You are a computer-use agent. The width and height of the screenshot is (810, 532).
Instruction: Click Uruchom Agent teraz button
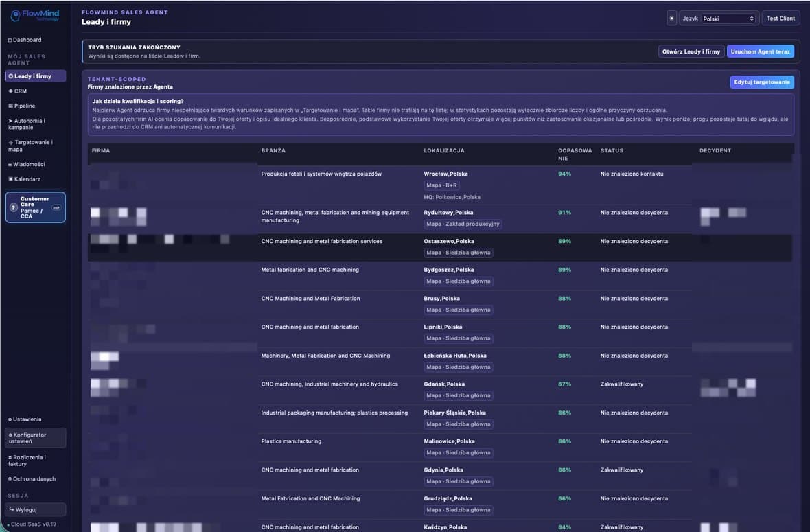coord(761,51)
